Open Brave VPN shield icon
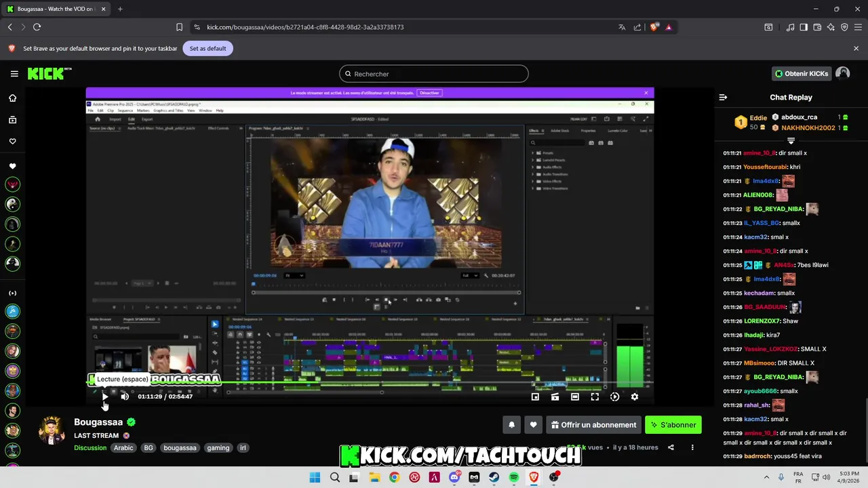The height and width of the screenshot is (488, 868). tap(844, 27)
